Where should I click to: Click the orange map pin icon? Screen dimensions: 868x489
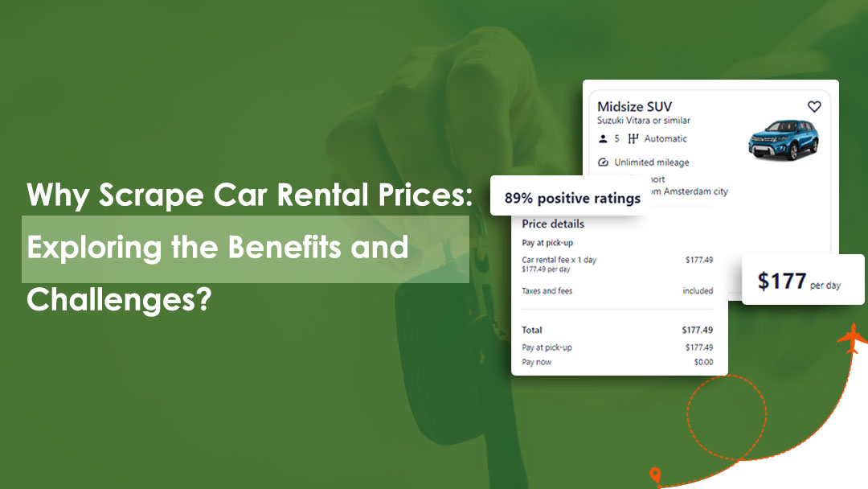pyautogui.click(x=656, y=475)
